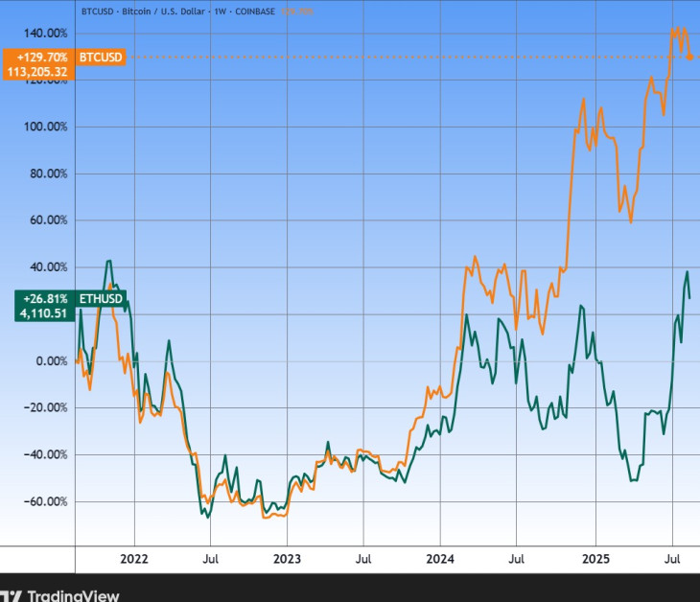Click the 113,205.32 Bitcoin price value
This screenshot has width=700, height=602.
[37, 72]
